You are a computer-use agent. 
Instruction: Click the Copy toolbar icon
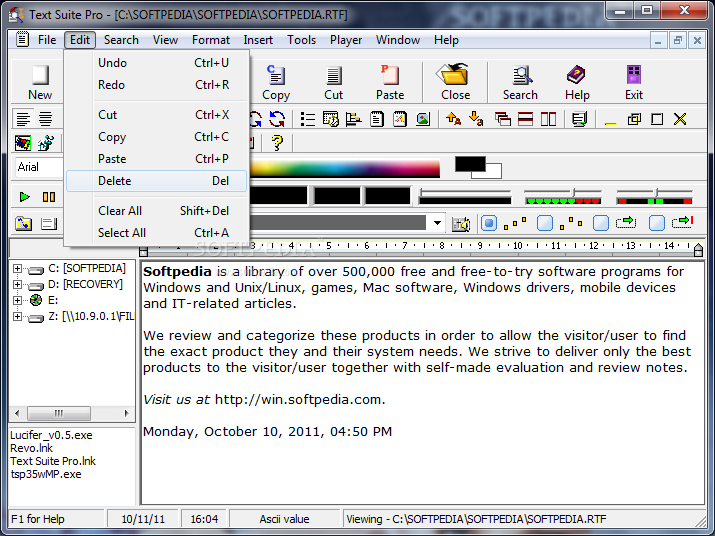tap(276, 82)
